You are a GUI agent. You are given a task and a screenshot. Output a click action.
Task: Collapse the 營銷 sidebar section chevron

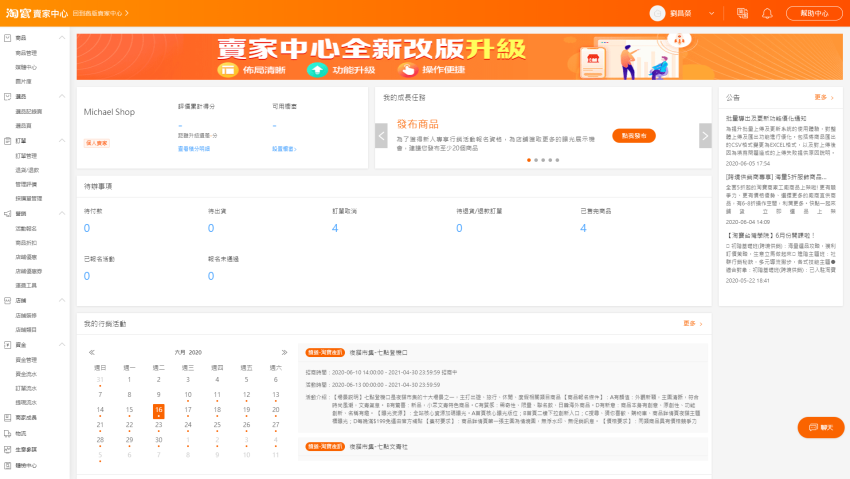(x=62, y=213)
